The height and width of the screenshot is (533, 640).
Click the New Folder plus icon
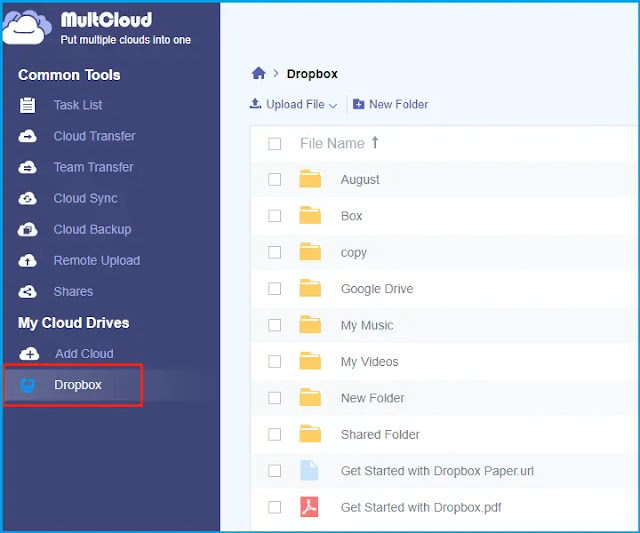358,104
